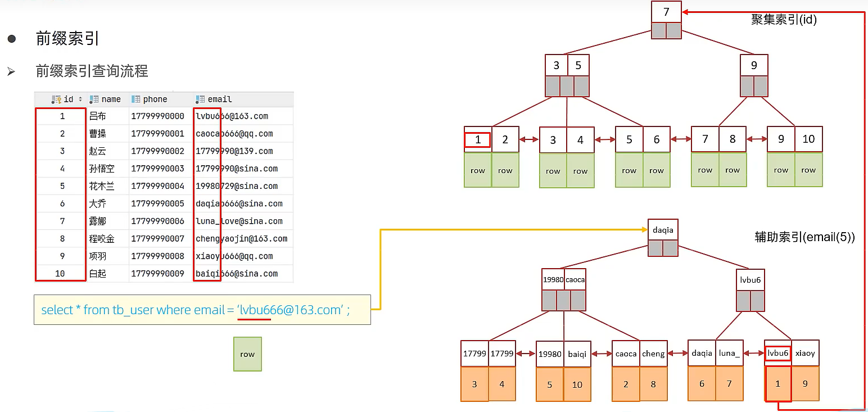Screen dimensions: 868x412
Task: Select the name column header
Action: (x=108, y=99)
